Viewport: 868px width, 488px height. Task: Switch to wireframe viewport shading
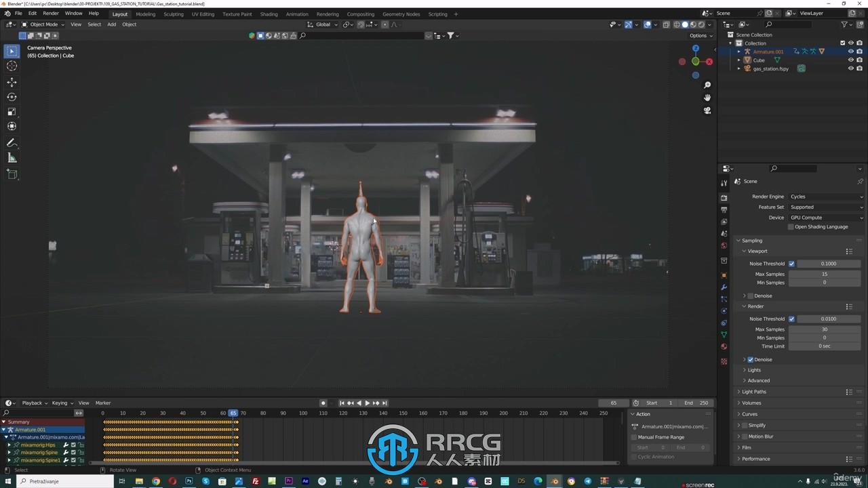676,24
